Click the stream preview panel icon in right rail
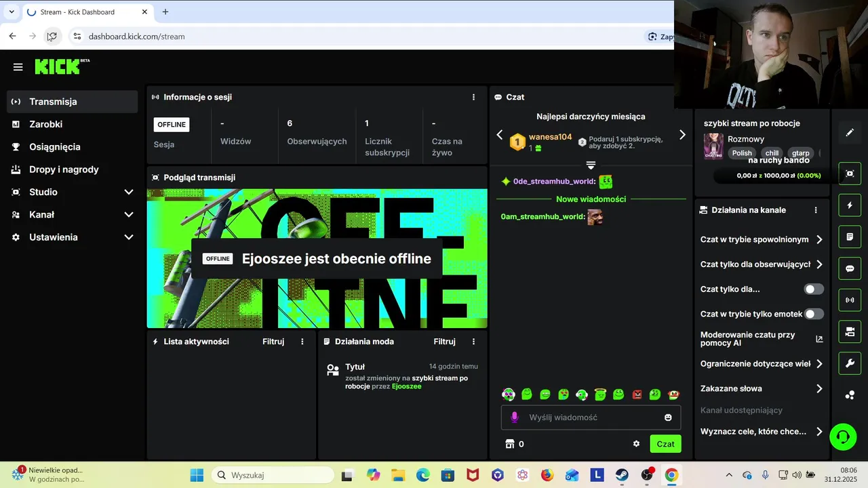This screenshot has width=868, height=488. [850, 174]
